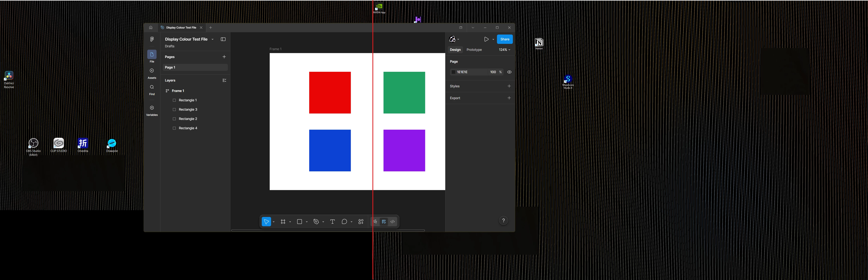Image resolution: width=868 pixels, height=280 pixels.
Task: Select Rectangle 3 layer in list
Action: point(188,109)
